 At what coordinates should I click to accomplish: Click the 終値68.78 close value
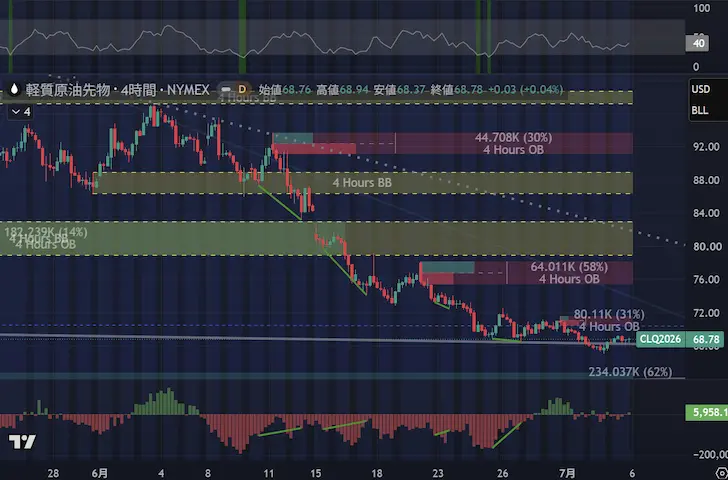[x=456, y=89]
